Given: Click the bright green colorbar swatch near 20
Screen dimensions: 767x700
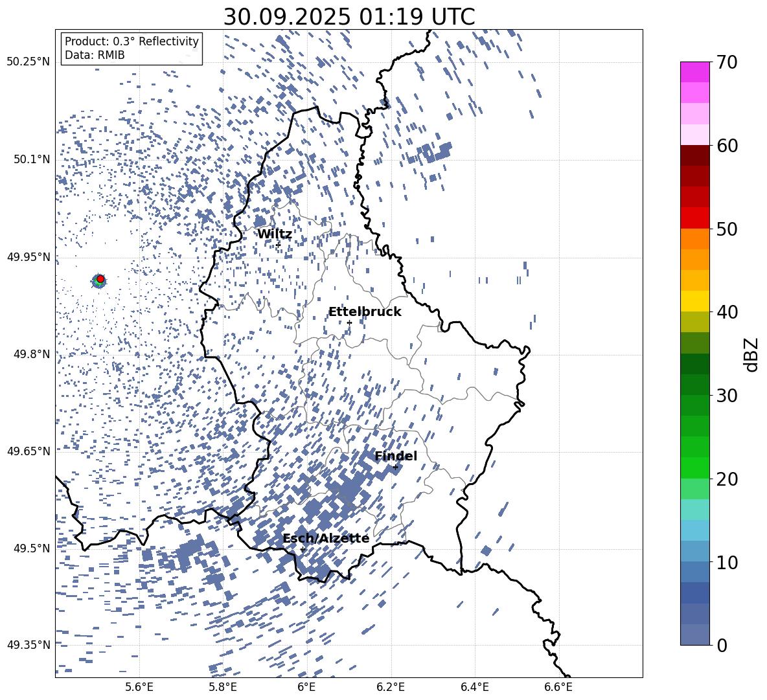Looking at the screenshot, I should pyautogui.click(x=695, y=468).
